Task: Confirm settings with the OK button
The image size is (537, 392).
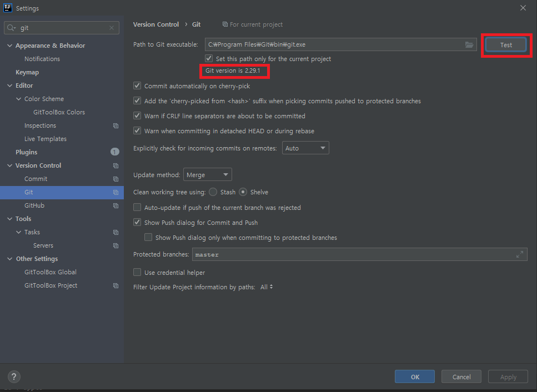Action: coord(415,376)
